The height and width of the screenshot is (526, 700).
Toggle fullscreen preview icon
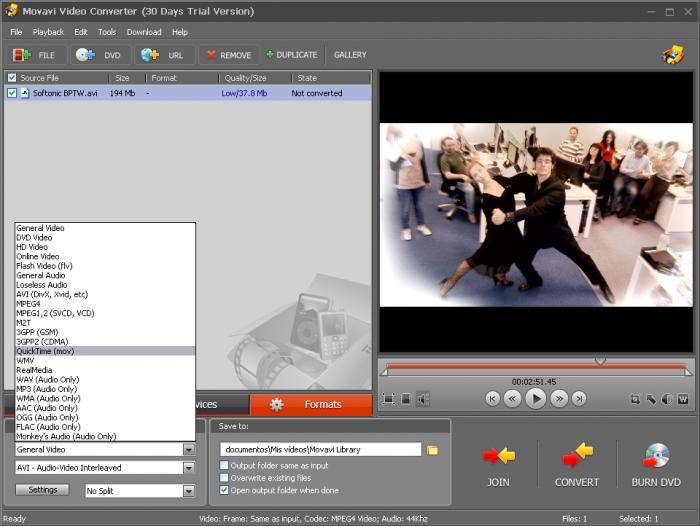[x=388, y=399]
